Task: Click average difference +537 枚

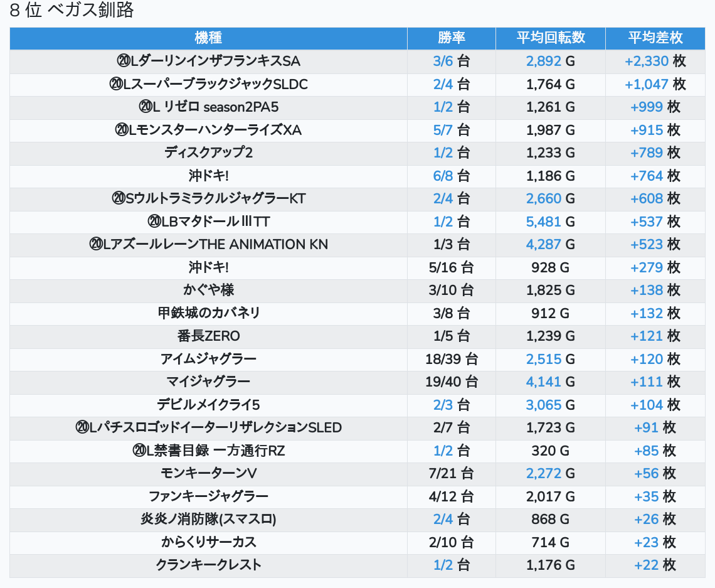Action: [x=655, y=222]
